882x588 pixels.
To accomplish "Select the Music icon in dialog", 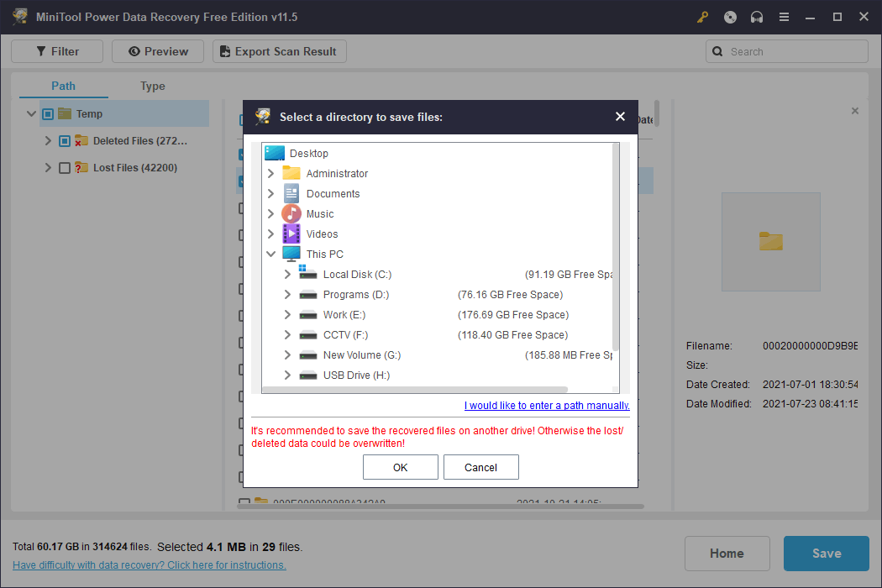I will point(291,214).
